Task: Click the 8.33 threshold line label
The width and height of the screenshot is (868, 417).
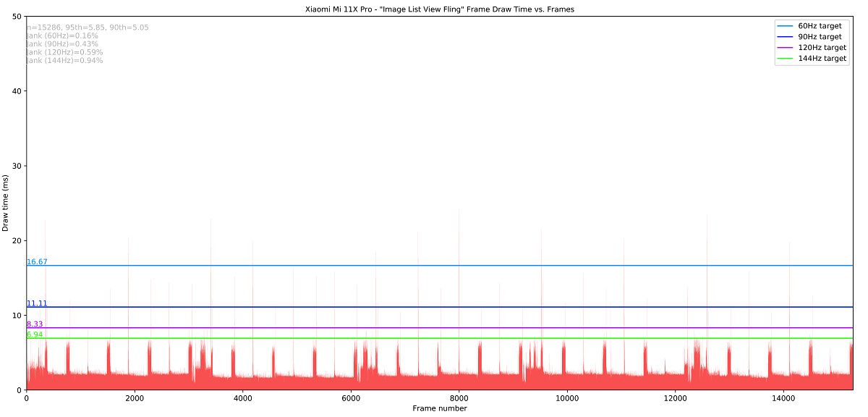Action: [x=35, y=324]
